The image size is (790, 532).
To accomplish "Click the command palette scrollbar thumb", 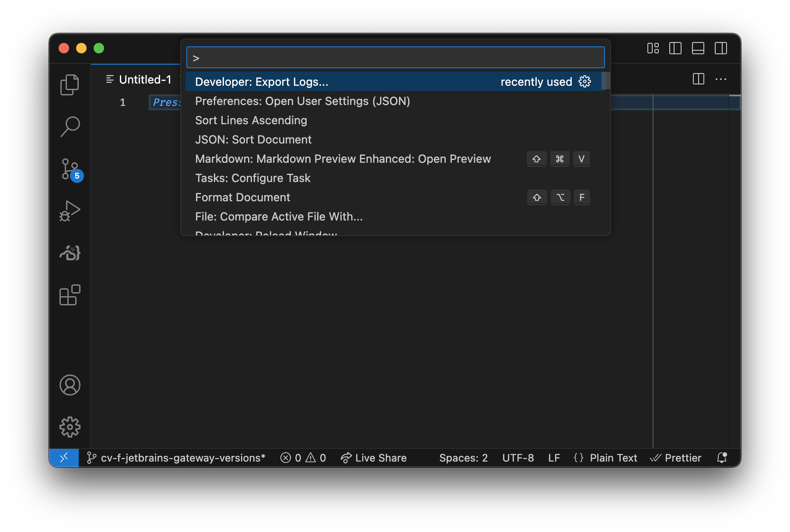I will point(605,81).
